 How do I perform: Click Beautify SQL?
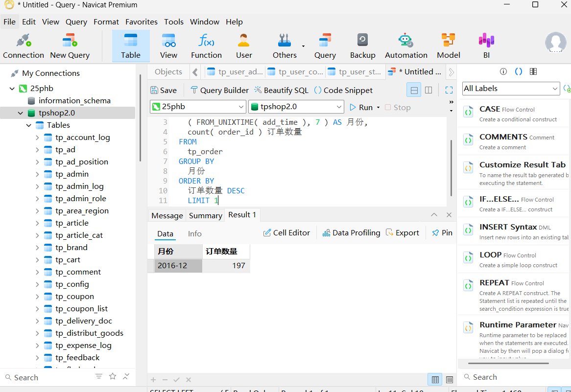[x=281, y=90]
